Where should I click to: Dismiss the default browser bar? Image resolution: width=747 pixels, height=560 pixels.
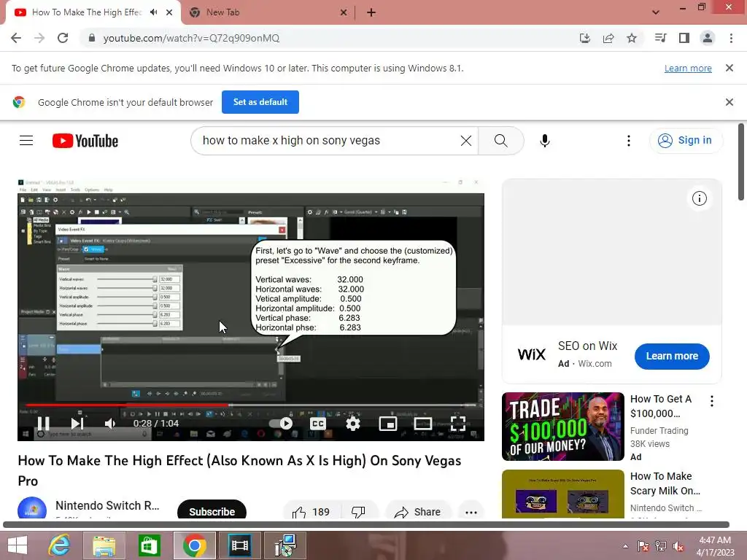coord(729,102)
